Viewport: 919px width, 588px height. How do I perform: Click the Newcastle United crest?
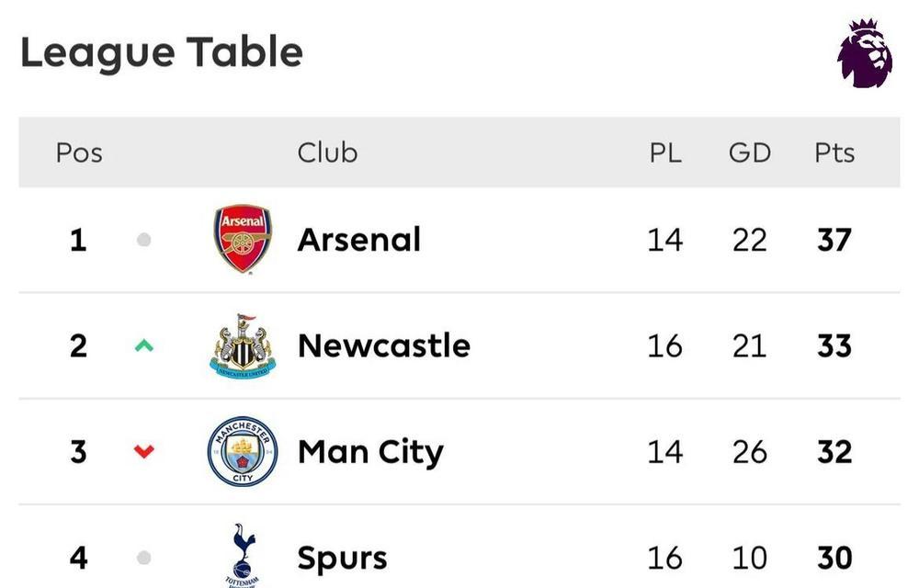(243, 346)
